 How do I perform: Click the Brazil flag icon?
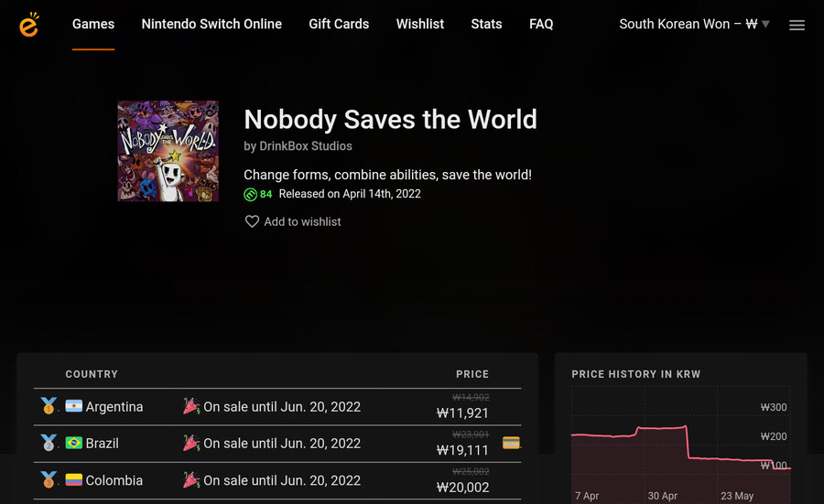74,443
